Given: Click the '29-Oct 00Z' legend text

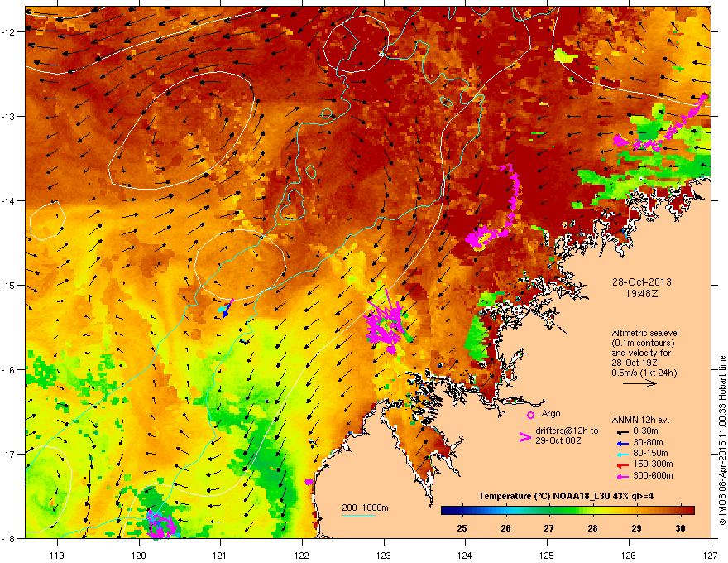Looking at the screenshot, I should coord(558,440).
